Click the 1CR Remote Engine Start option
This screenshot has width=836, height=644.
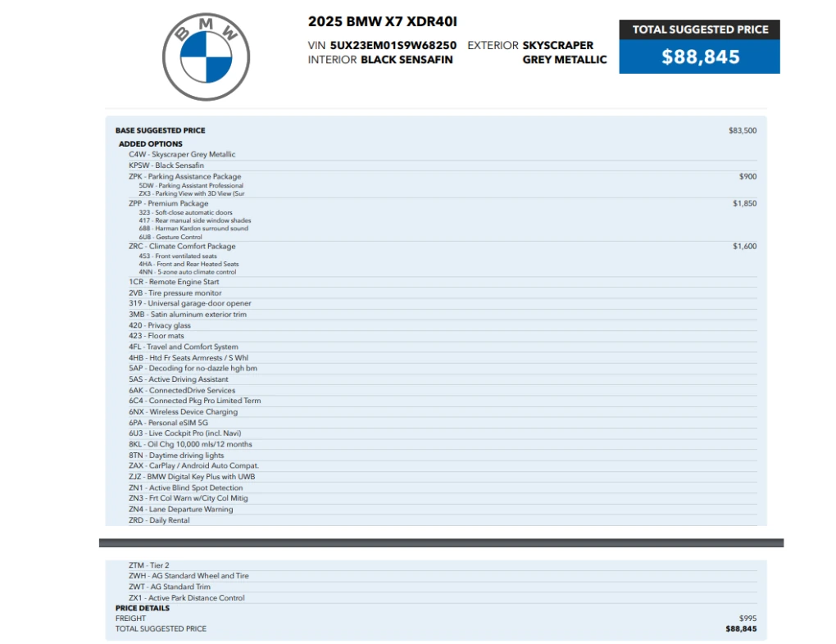(174, 282)
